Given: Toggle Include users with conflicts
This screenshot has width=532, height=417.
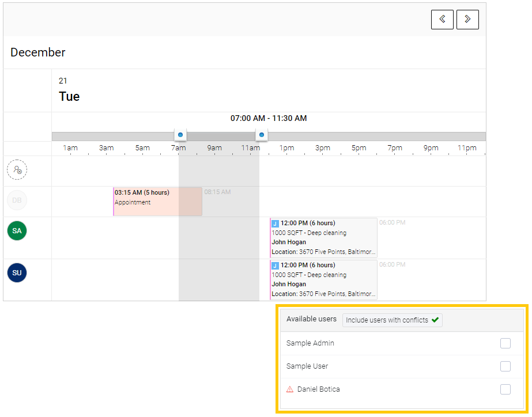Looking at the screenshot, I should point(392,320).
